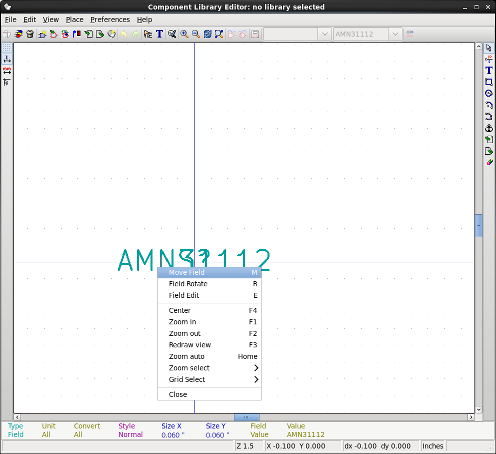Choose Zoom out from context menu
The height and width of the screenshot is (454, 496).
(209, 334)
